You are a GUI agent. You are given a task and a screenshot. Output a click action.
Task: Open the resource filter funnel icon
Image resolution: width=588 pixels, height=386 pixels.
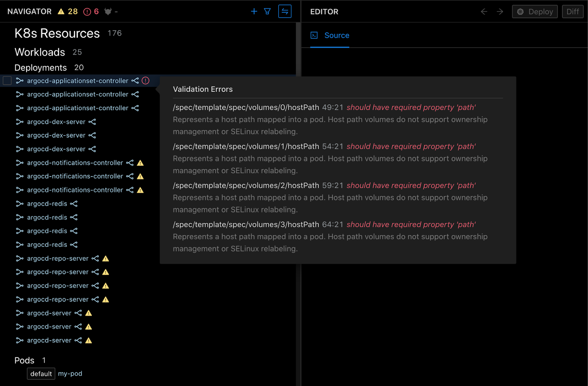click(x=268, y=11)
